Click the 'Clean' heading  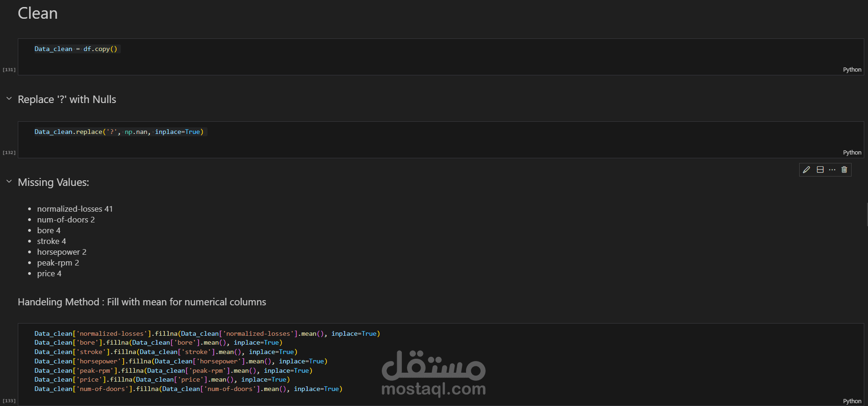point(37,13)
